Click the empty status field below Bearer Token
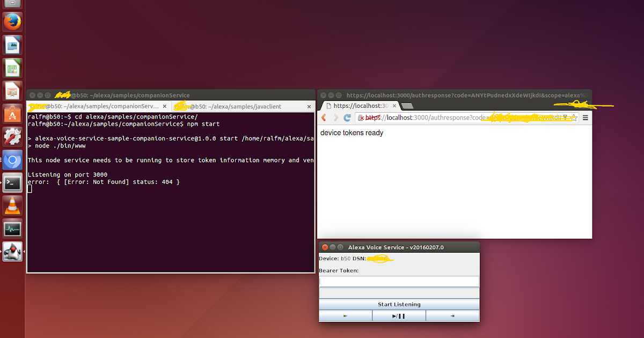644x338 pixels. coord(399,293)
